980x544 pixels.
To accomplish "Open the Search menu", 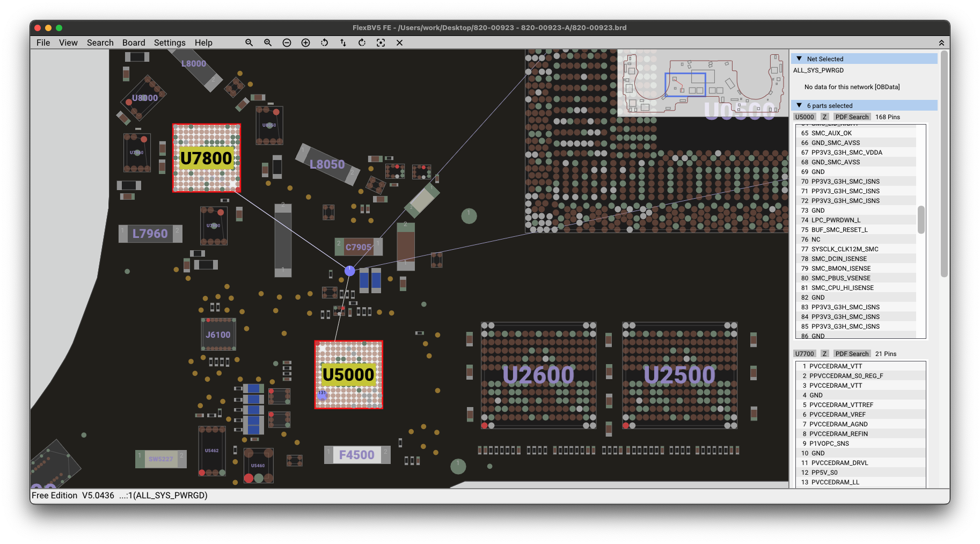I will pos(100,42).
